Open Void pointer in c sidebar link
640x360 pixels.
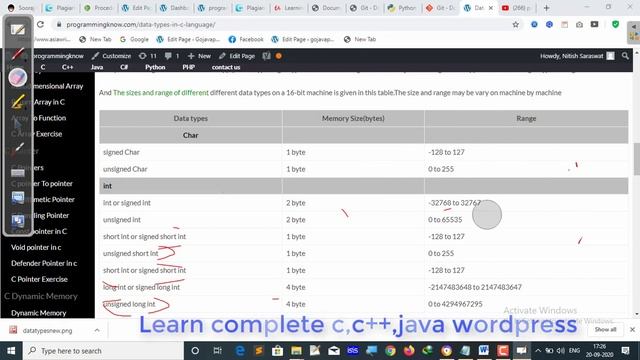36,247
